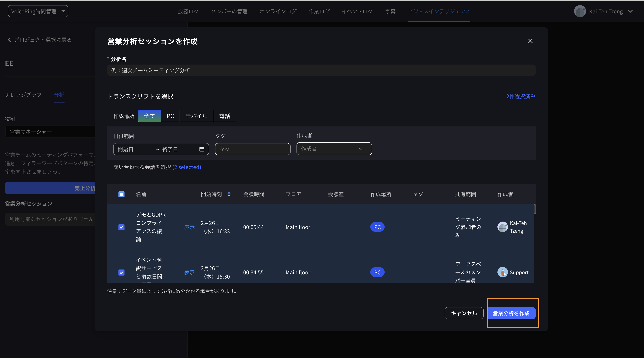Open the VoicePing時間管理 workspace dropdown
This screenshot has height=358, width=644.
coord(38,11)
